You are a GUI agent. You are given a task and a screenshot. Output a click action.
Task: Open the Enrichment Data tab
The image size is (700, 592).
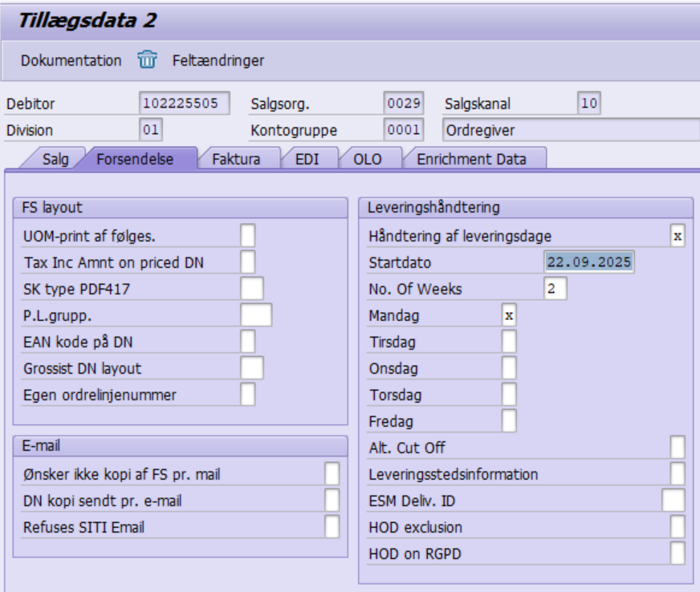471,159
